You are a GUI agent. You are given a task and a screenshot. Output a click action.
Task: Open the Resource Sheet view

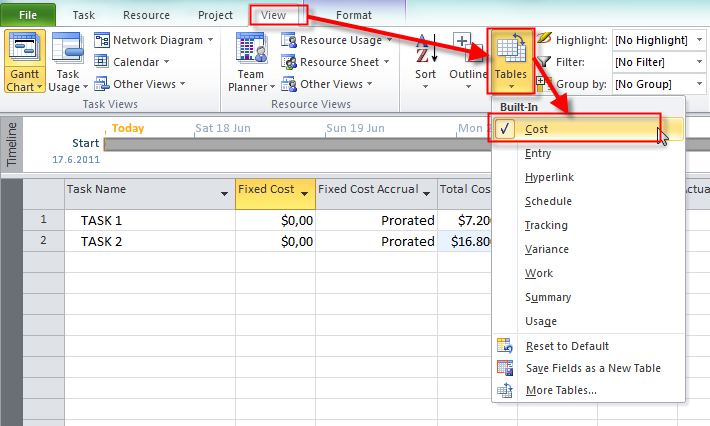click(334, 62)
